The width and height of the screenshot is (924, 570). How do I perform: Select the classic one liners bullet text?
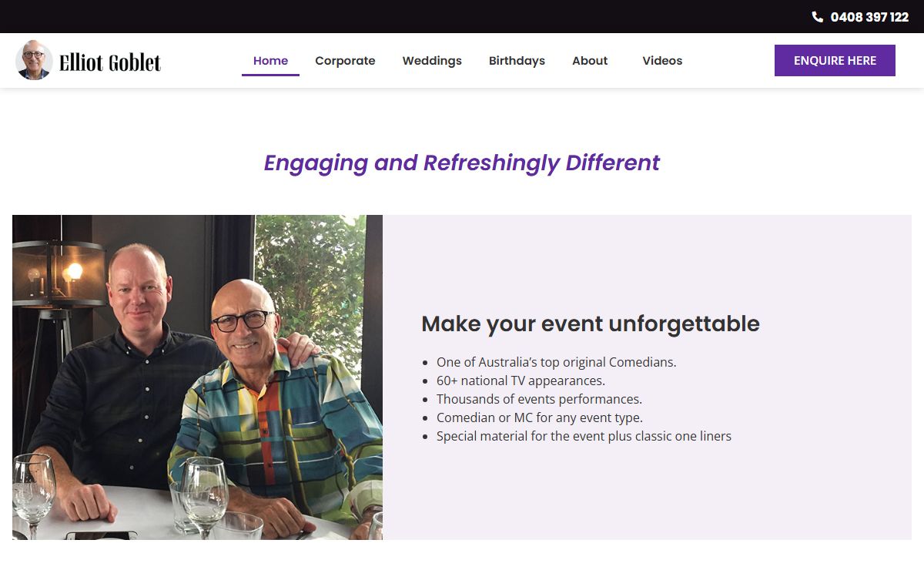[x=584, y=436]
